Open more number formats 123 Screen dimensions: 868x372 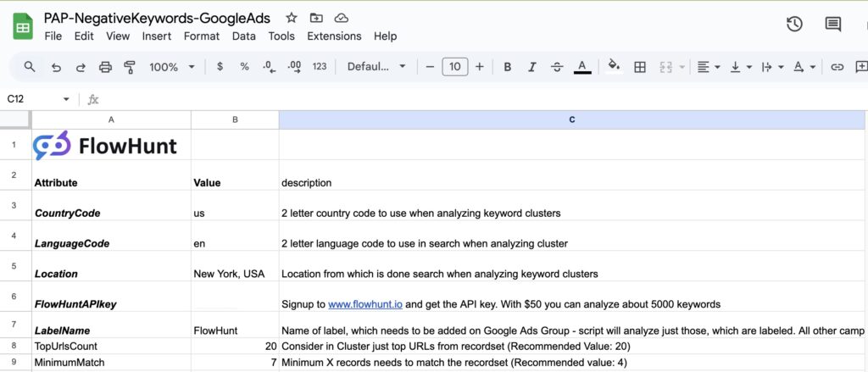(320, 66)
